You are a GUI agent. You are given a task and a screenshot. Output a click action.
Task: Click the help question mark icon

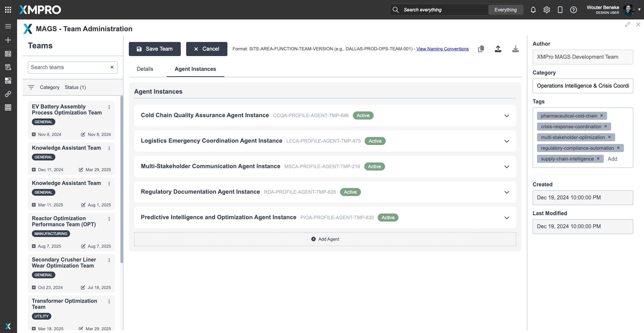point(573,10)
